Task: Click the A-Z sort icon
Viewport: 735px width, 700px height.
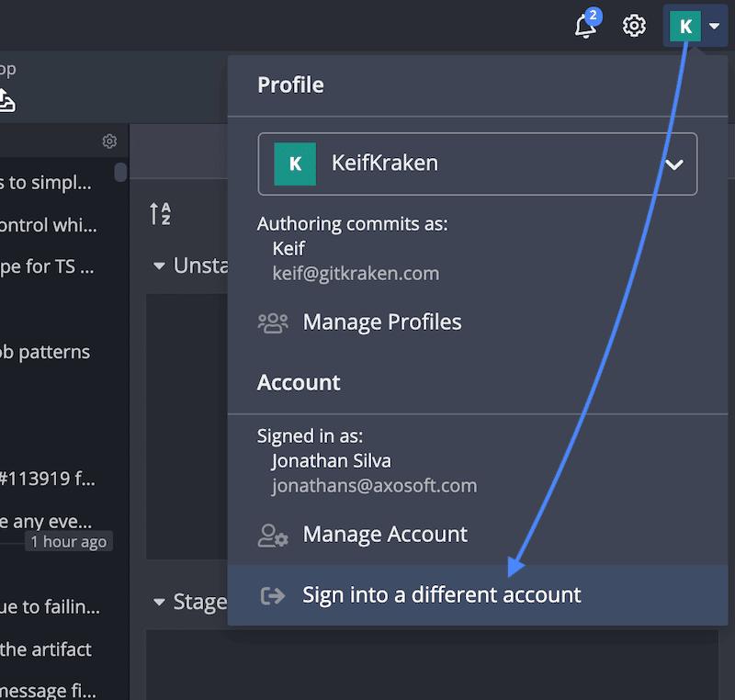Action: point(160,214)
